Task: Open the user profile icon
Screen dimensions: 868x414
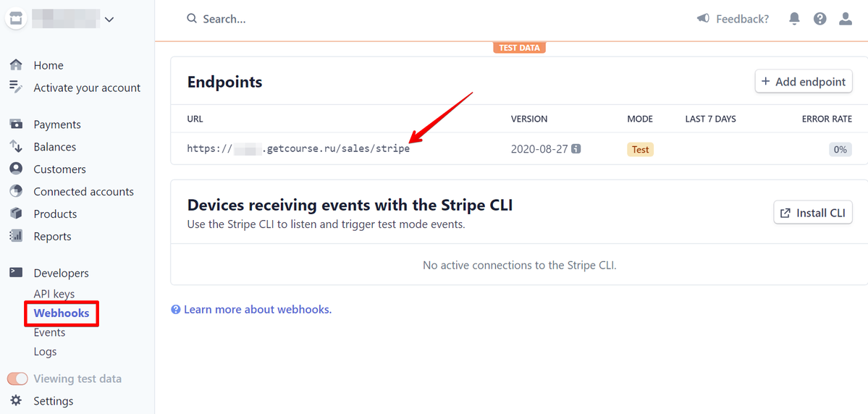Action: coord(846,19)
